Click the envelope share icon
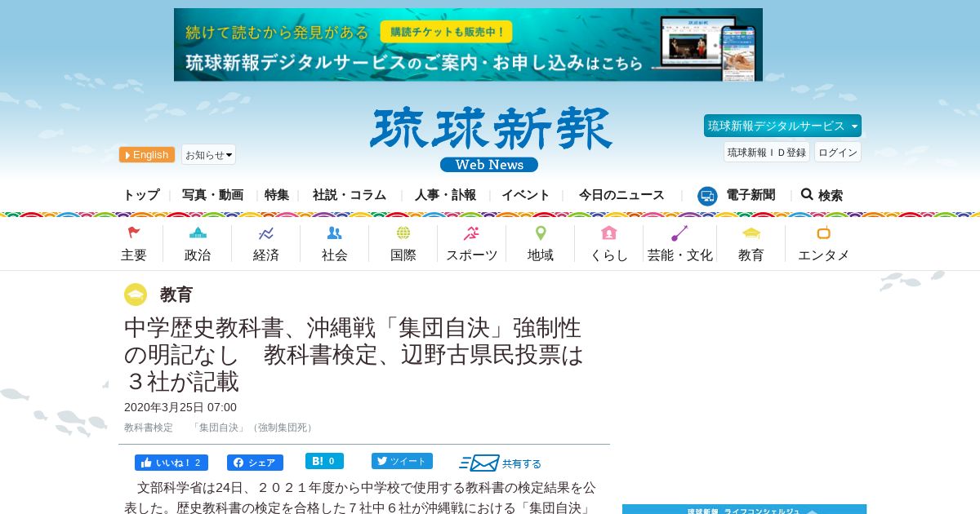The width and height of the screenshot is (980, 514). click(x=479, y=463)
